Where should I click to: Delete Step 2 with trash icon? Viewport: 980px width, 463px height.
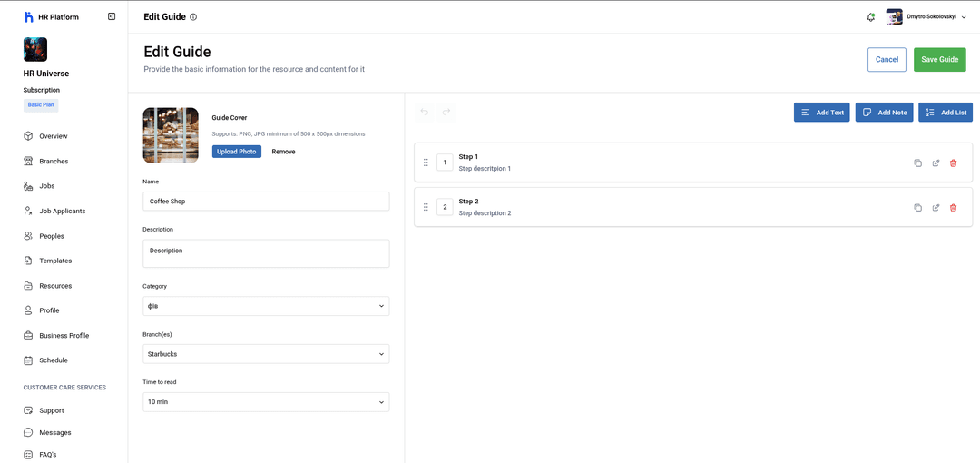coord(953,208)
